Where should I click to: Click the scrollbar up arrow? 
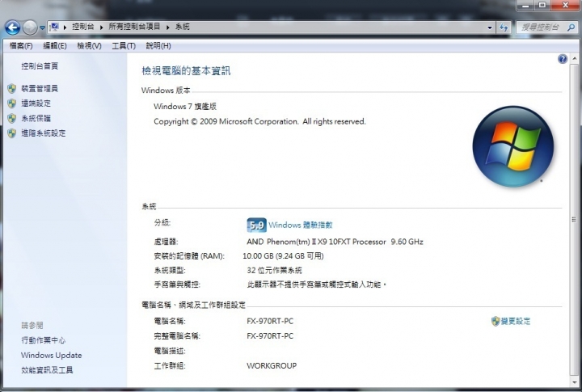574,59
